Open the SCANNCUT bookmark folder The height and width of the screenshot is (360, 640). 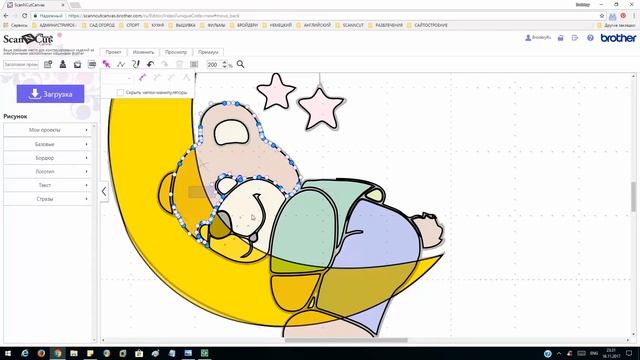pyautogui.click(x=349, y=25)
